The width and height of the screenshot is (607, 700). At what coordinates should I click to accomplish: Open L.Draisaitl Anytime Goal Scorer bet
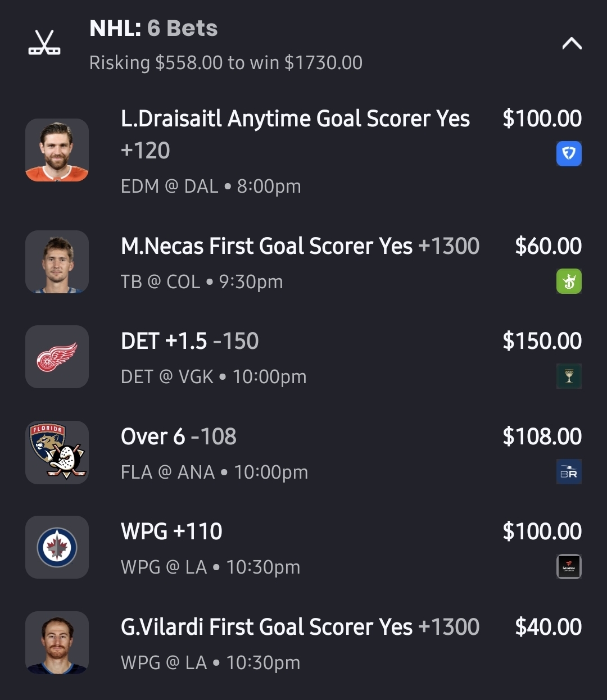(295, 119)
